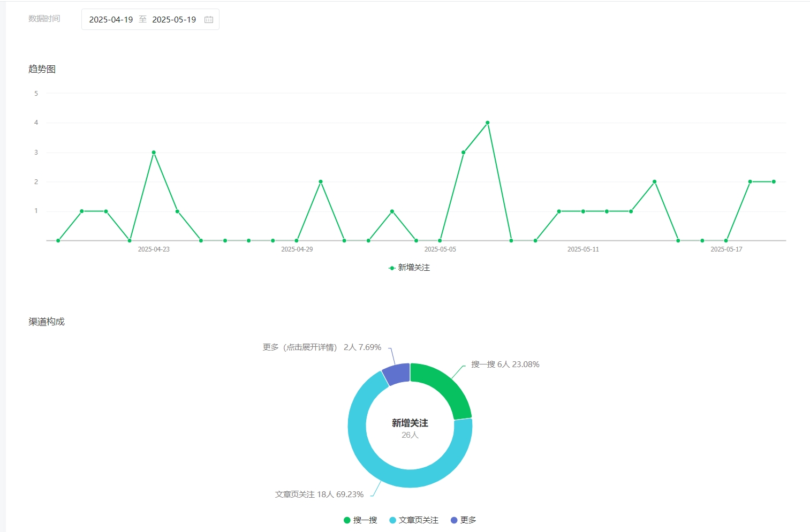Click the 2025-04-29 x-axis label
This screenshot has width=810, height=532.
pos(297,249)
